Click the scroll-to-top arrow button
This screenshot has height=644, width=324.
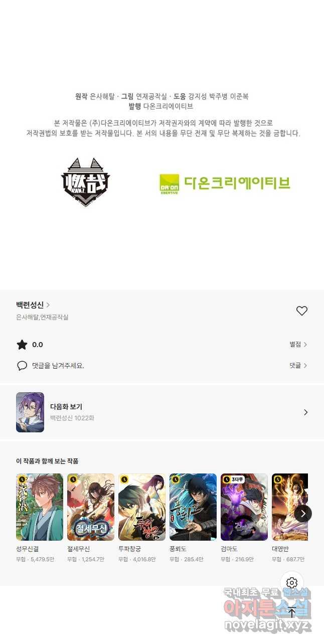[x=292, y=612]
